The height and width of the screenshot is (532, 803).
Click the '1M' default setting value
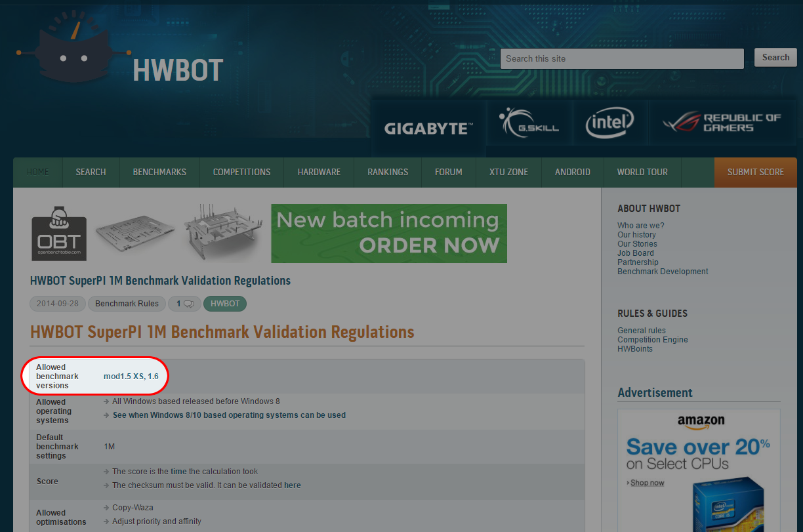tap(110, 447)
